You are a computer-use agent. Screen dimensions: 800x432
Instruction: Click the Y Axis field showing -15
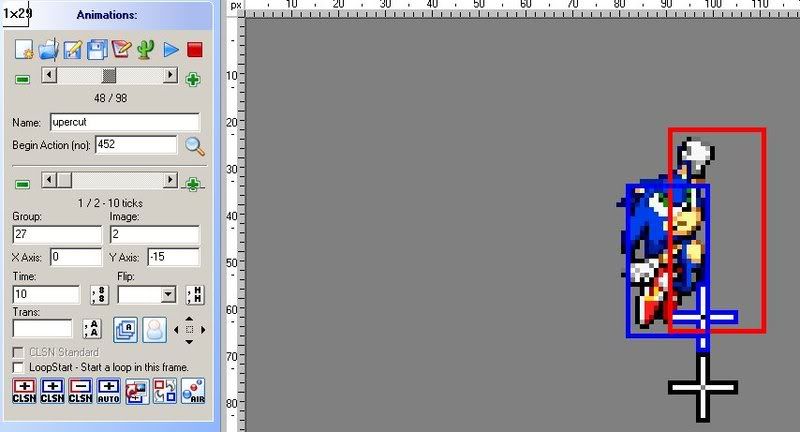[173, 257]
